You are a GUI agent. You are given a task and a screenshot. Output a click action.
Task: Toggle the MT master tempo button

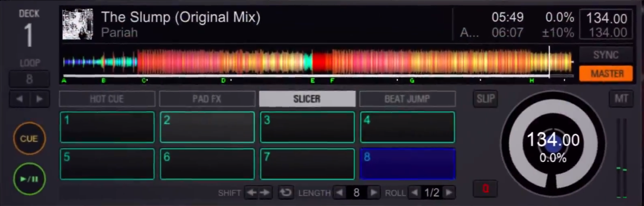pyautogui.click(x=621, y=99)
